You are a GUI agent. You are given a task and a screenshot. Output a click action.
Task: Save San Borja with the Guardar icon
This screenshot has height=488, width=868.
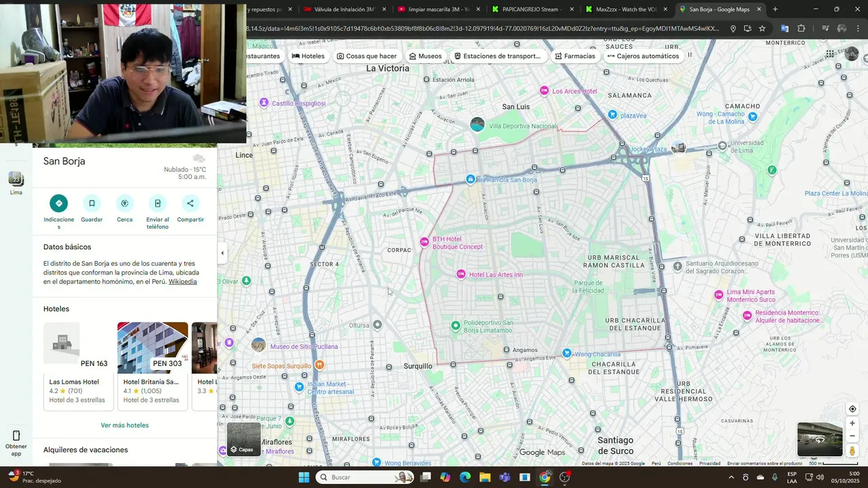(92, 203)
